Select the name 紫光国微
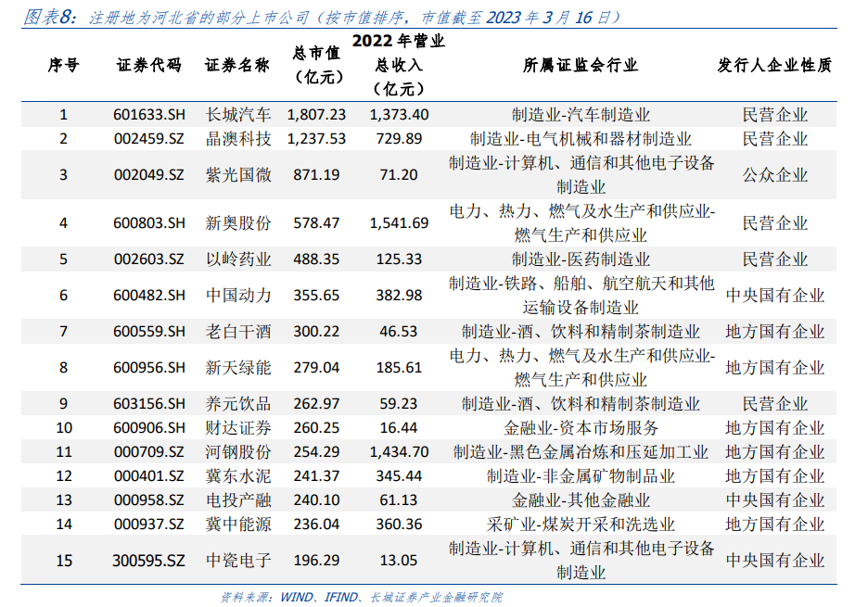868x607 pixels. tap(238, 175)
